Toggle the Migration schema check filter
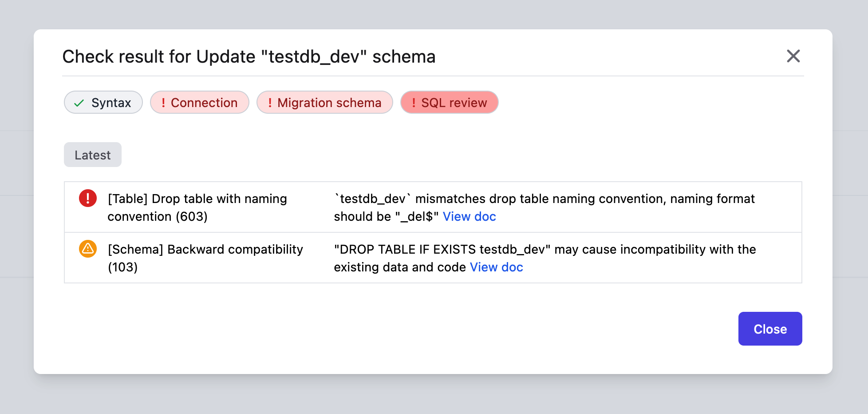Viewport: 868px width, 414px height. click(x=324, y=103)
